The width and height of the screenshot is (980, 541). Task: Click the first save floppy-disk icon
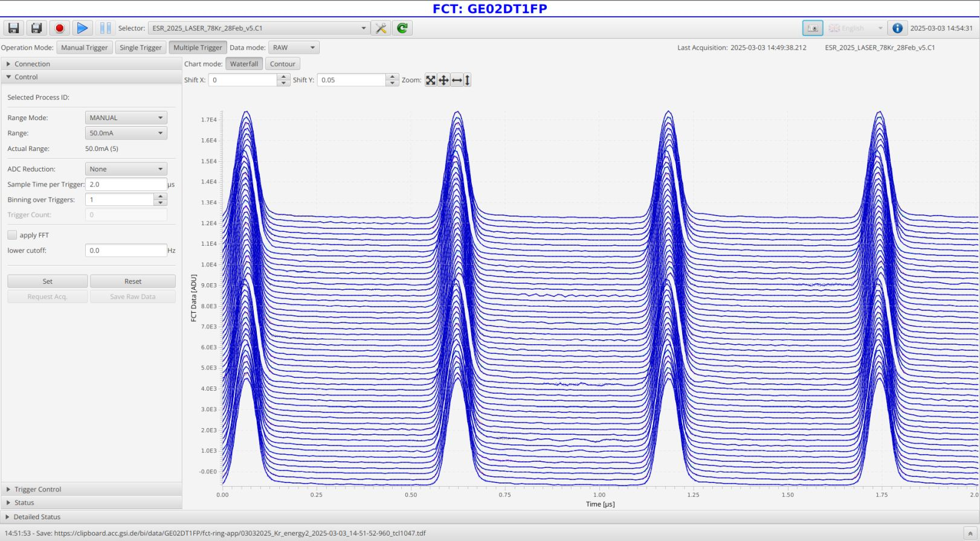point(13,28)
